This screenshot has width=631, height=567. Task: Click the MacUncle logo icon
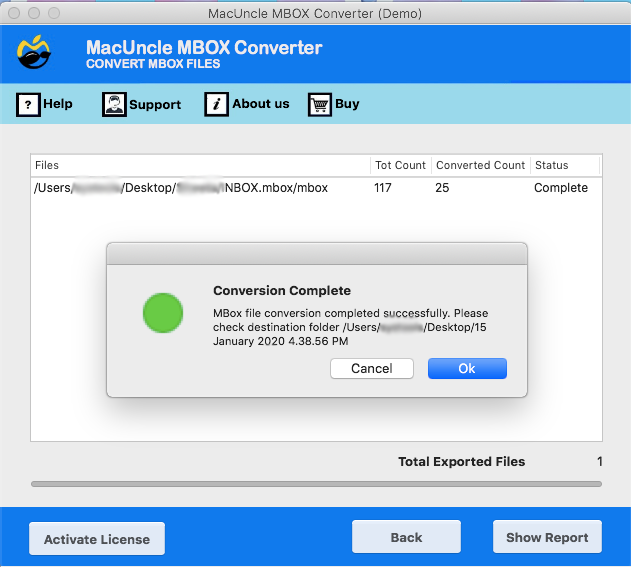click(x=34, y=52)
